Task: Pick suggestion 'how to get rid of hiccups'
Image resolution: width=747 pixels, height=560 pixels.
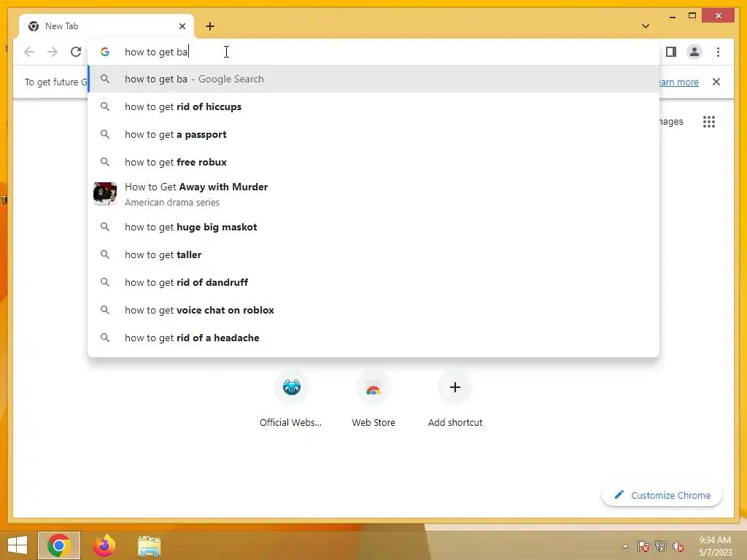Action: (x=374, y=106)
